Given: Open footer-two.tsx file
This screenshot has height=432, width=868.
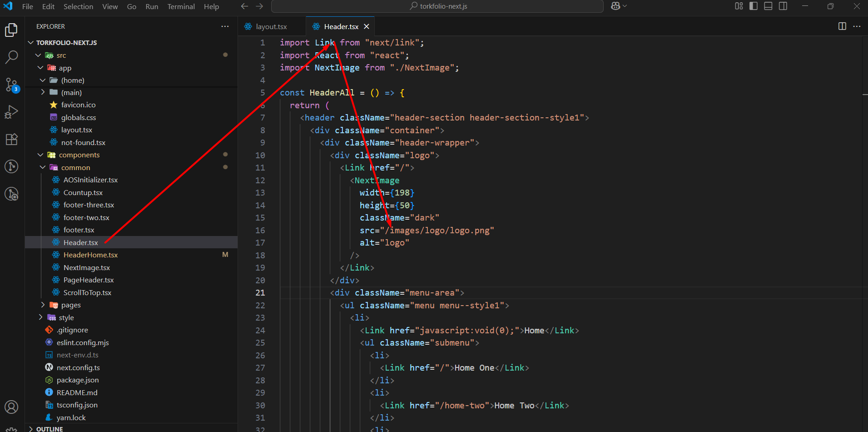Looking at the screenshot, I should pyautogui.click(x=131, y=217).
